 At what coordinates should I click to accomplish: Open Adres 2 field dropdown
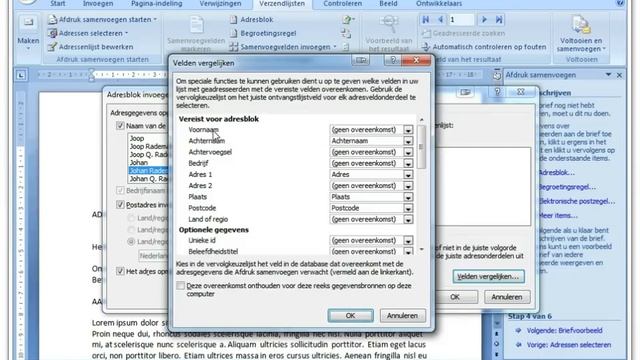[408, 186]
